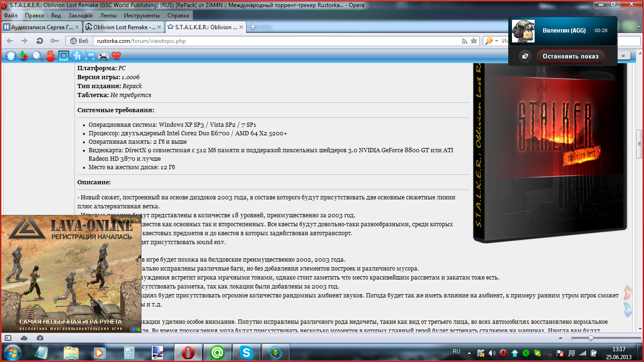Click the home icon in the bookmarks bar
Screen dimensions: 644x362
(x=11, y=56)
